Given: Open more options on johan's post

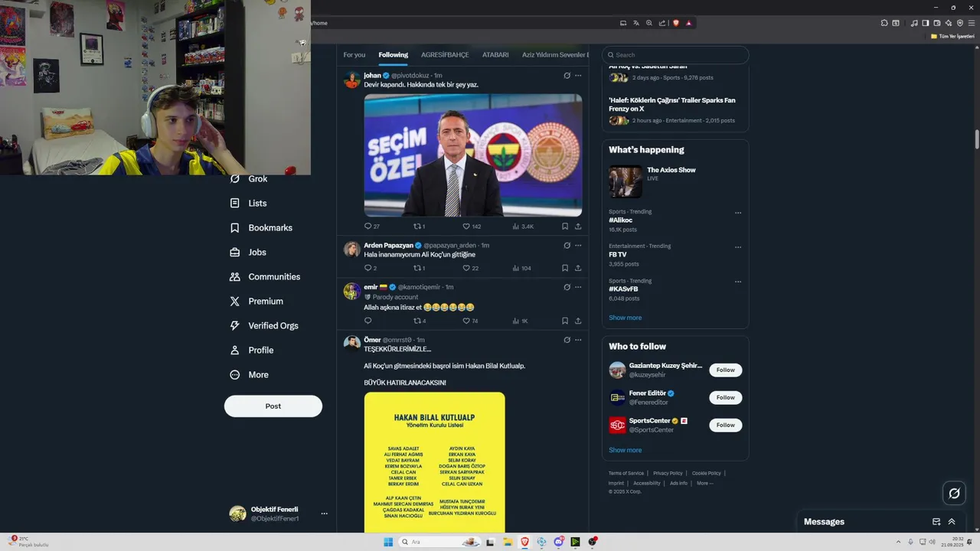Looking at the screenshot, I should (578, 76).
